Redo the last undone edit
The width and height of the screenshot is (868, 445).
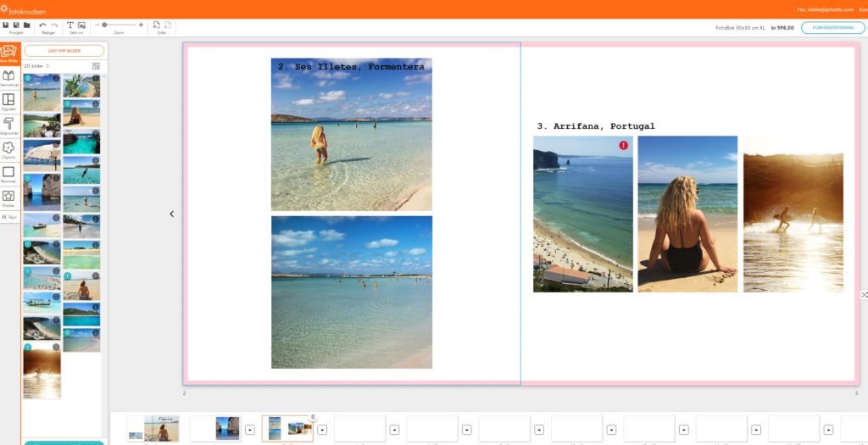(x=54, y=25)
